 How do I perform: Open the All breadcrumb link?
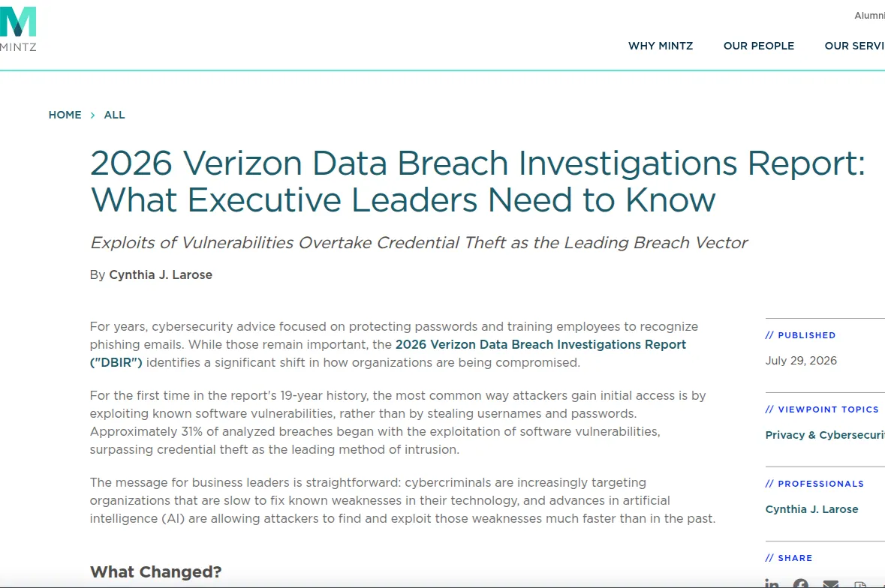115,115
